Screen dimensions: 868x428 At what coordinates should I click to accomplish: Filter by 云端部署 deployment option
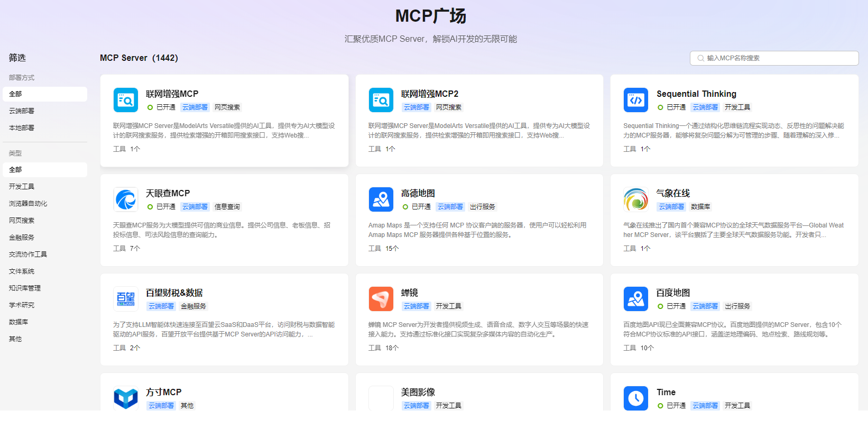tap(22, 111)
